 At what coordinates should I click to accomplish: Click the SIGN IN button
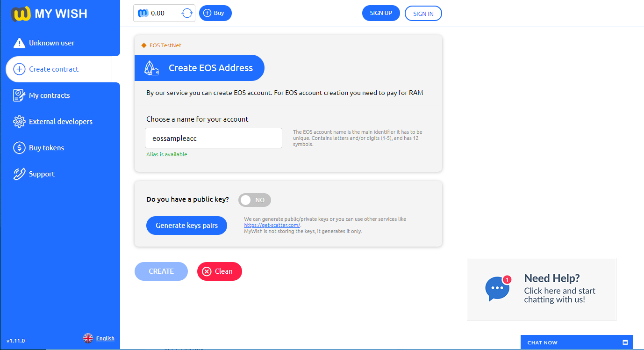click(423, 14)
